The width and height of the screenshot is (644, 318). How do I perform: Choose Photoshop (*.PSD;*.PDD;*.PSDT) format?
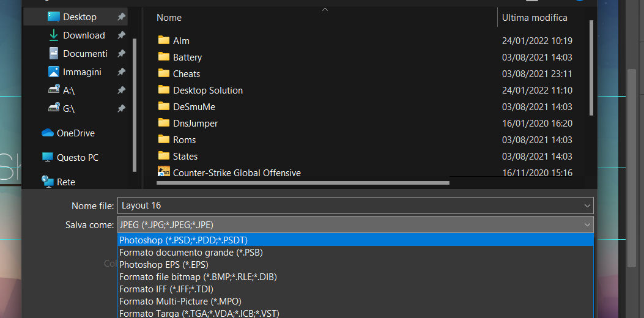355,240
